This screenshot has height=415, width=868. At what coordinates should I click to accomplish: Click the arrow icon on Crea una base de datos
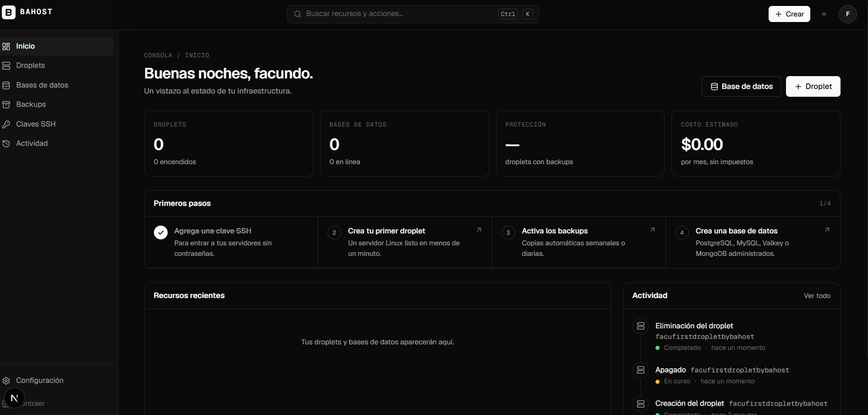click(x=827, y=230)
